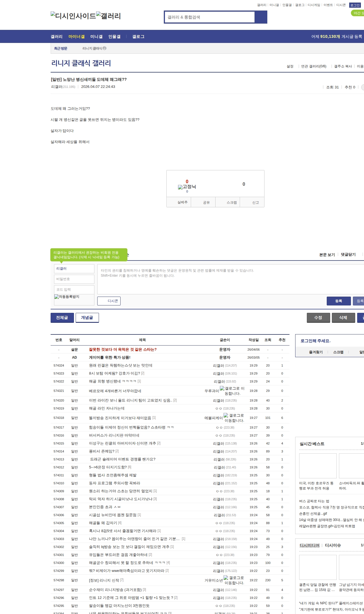This screenshot has height=614, width=364.
Task: Click 리니지 클래식 in the 최근 방문 bar
Action: [x=92, y=48]
